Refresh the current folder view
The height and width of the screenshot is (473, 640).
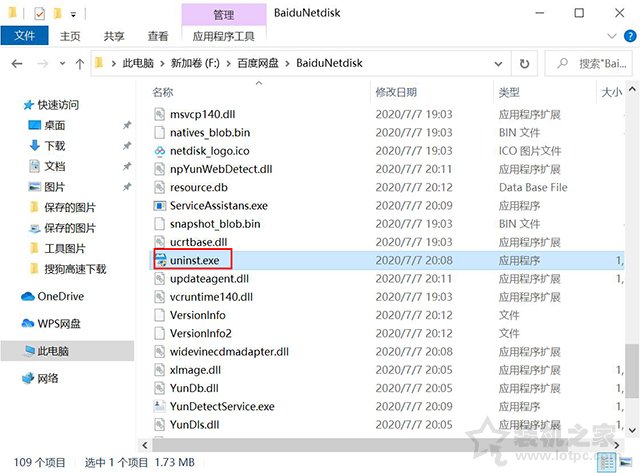pos(524,63)
